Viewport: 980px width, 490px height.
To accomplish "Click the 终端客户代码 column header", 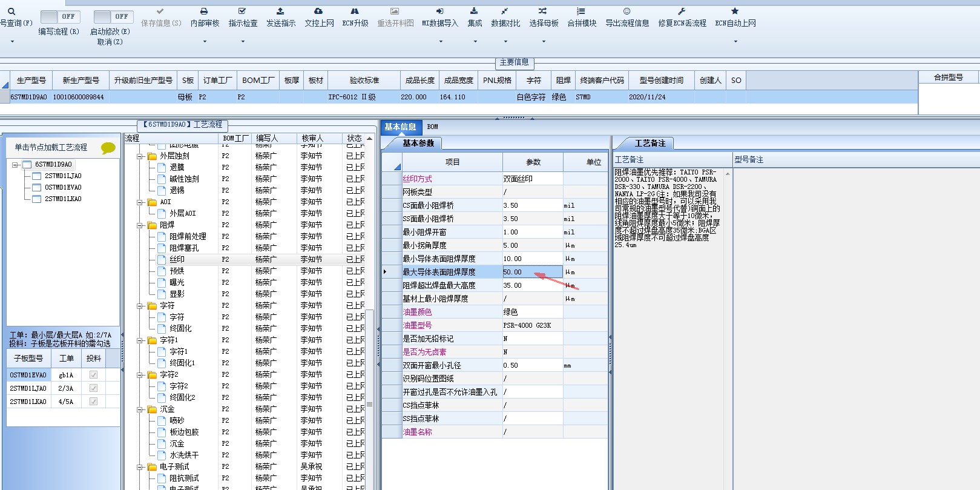I will 602,81.
